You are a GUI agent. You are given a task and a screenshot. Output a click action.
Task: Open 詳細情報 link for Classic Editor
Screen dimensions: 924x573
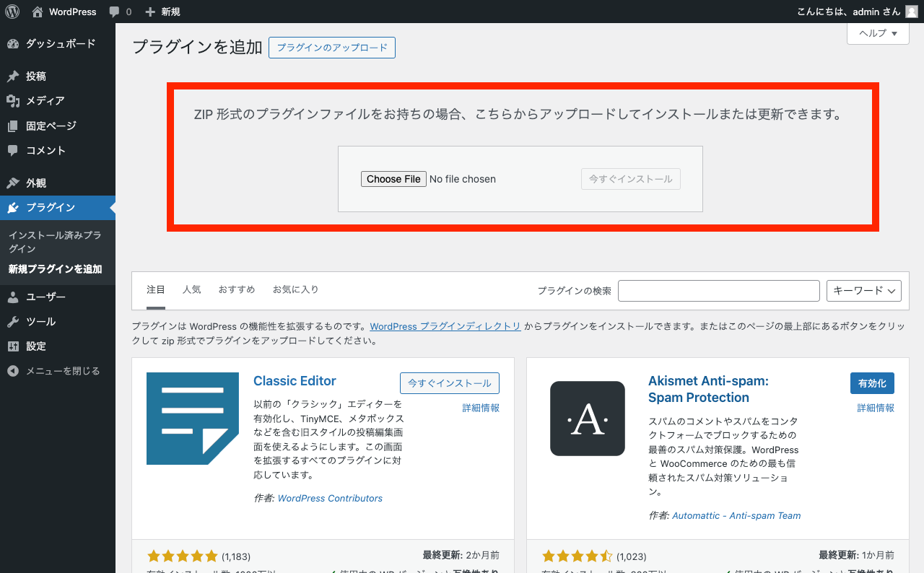click(481, 408)
